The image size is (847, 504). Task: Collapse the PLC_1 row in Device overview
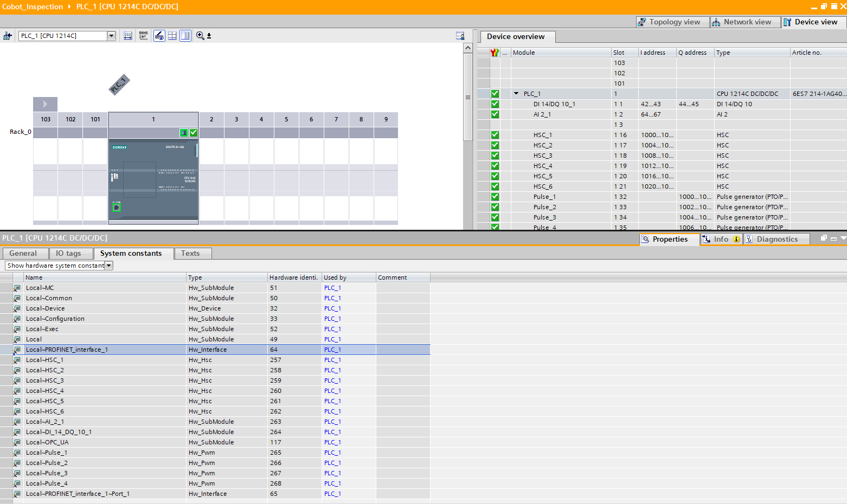pos(516,94)
